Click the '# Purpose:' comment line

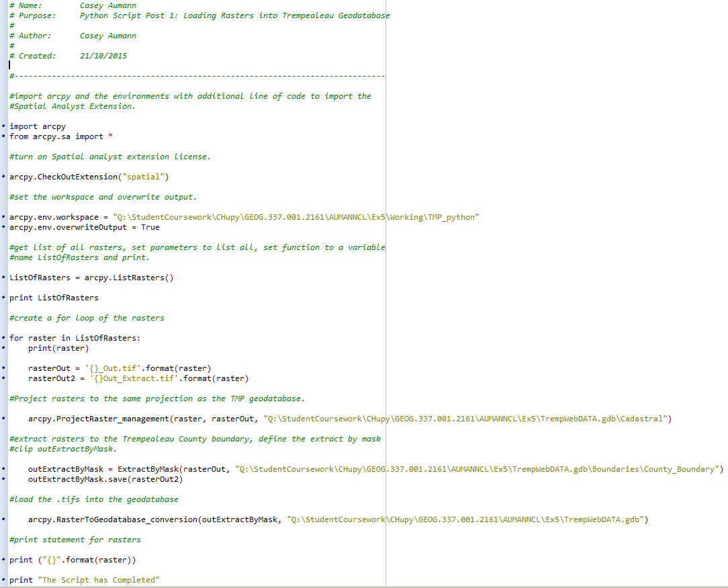pos(199,15)
